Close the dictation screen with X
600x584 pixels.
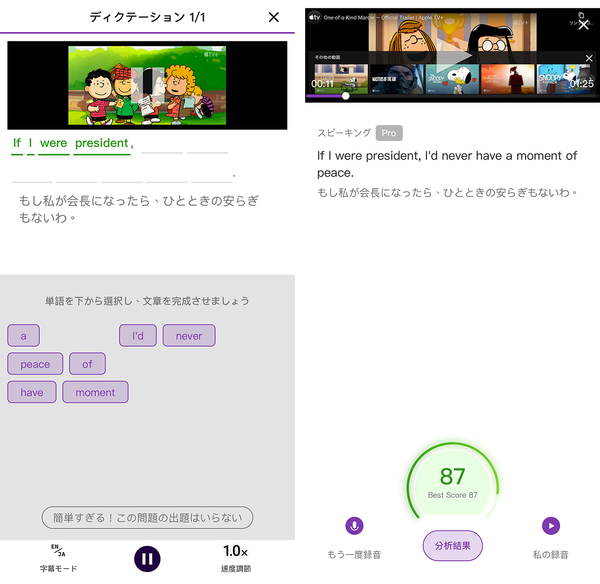[x=273, y=17]
